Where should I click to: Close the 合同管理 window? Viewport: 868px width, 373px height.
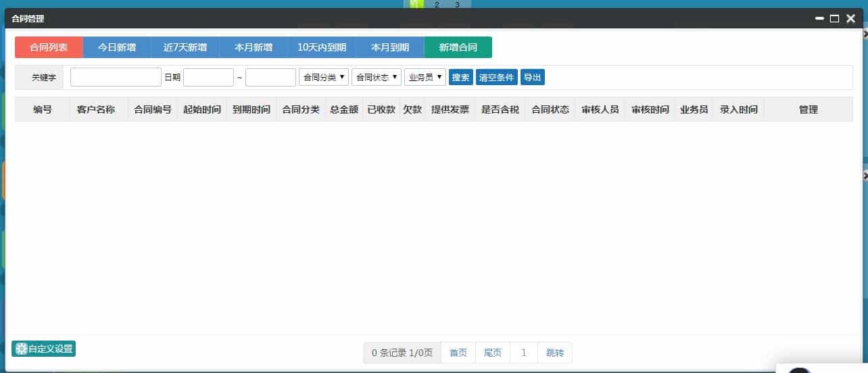click(850, 19)
